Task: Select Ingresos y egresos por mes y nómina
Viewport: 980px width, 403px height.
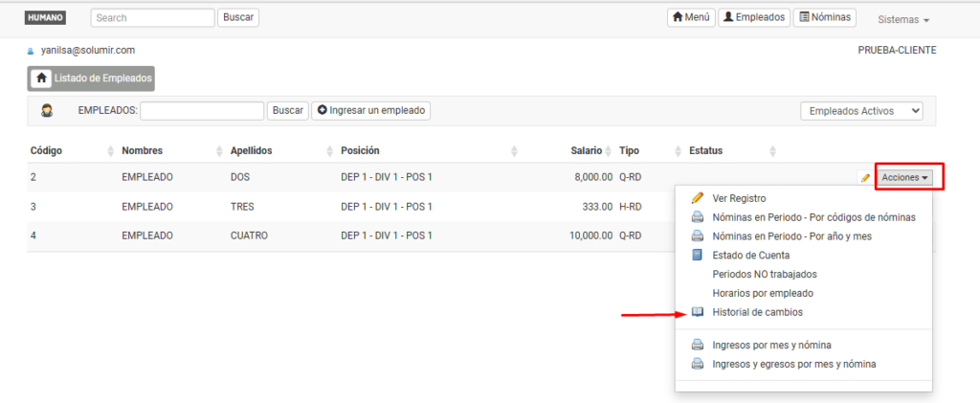Action: coord(793,364)
